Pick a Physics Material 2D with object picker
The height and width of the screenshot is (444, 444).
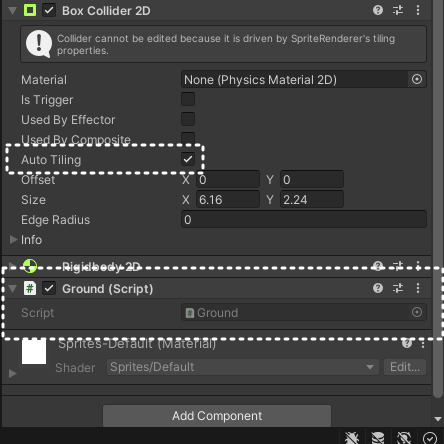pyautogui.click(x=417, y=79)
